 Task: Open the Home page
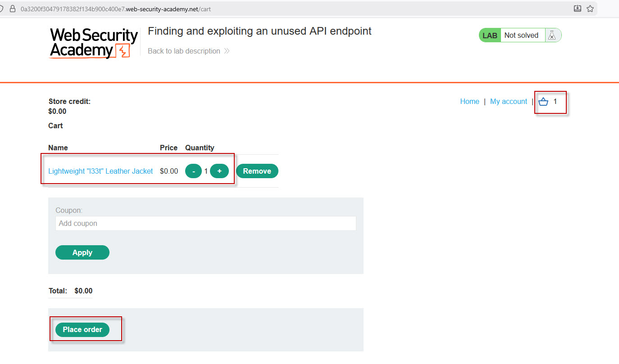click(469, 101)
